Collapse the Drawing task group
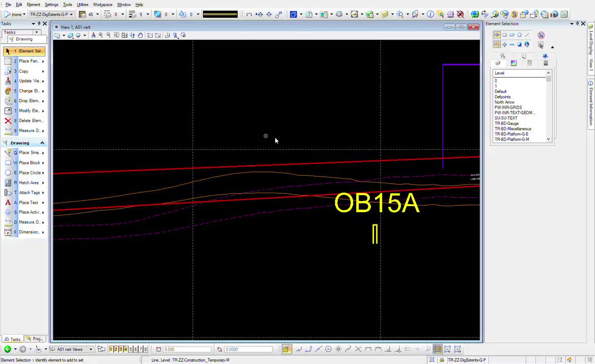Screen dimensions: 595x364 click(42, 143)
